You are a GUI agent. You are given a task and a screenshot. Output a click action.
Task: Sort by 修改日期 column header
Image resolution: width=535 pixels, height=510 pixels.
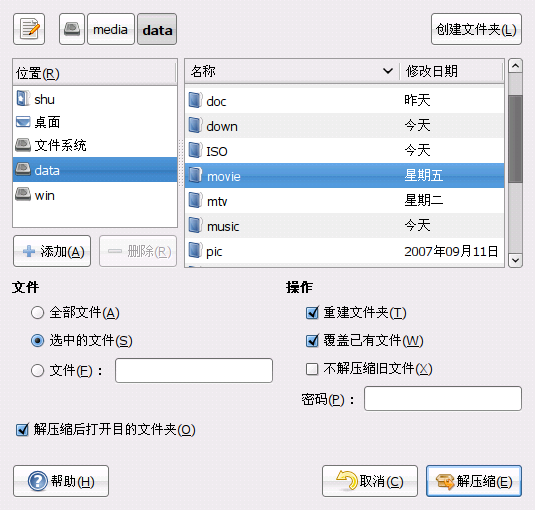click(451, 71)
